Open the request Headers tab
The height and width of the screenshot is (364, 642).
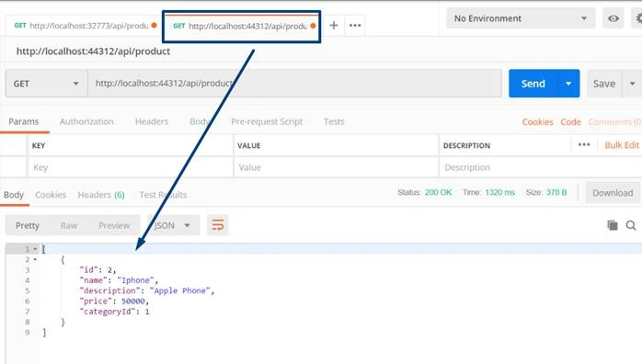coord(152,121)
